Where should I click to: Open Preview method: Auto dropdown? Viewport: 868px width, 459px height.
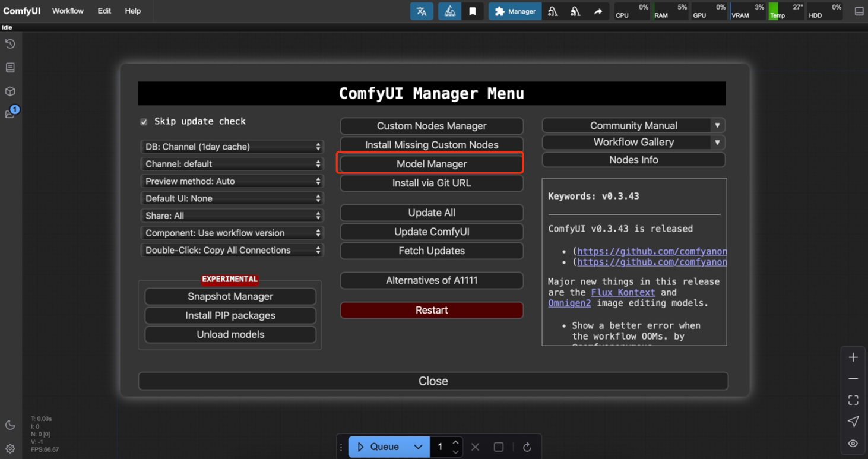232,181
